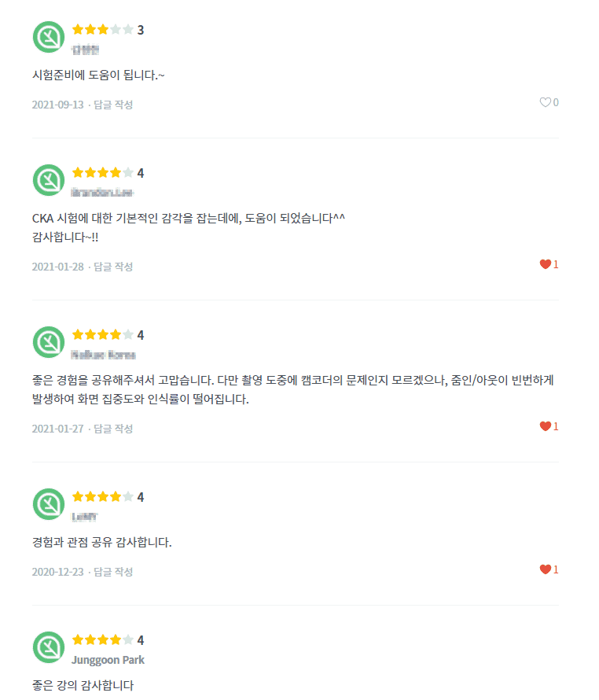
Task: Click Junggoon Park's green avatar icon
Action: pyautogui.click(x=49, y=647)
